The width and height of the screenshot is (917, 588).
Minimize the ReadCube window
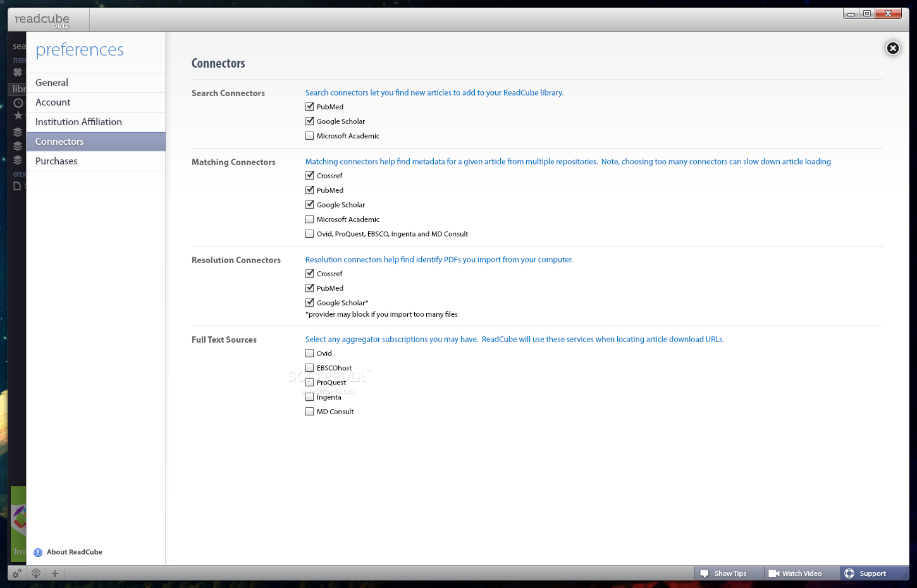click(x=851, y=13)
